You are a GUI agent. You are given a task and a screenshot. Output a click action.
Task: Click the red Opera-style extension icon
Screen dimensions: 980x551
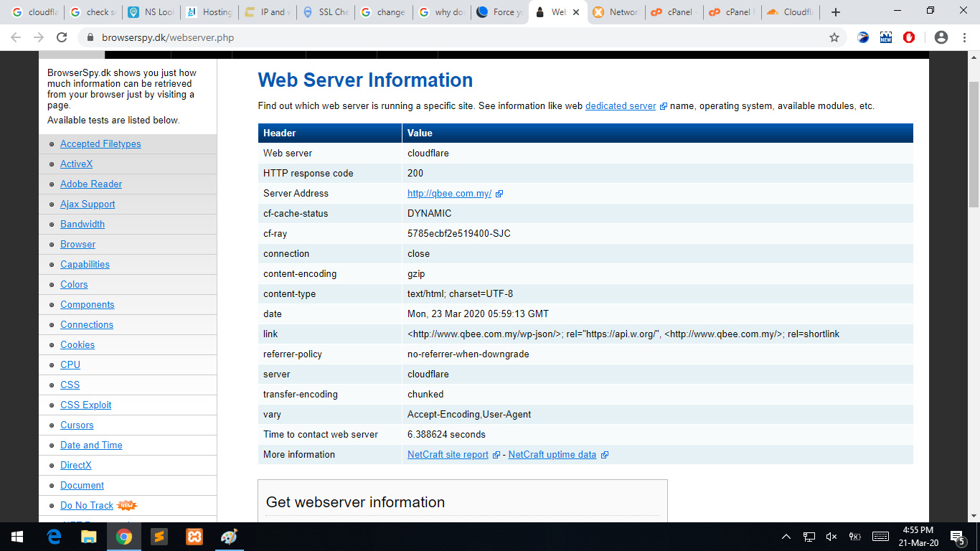[x=909, y=37]
